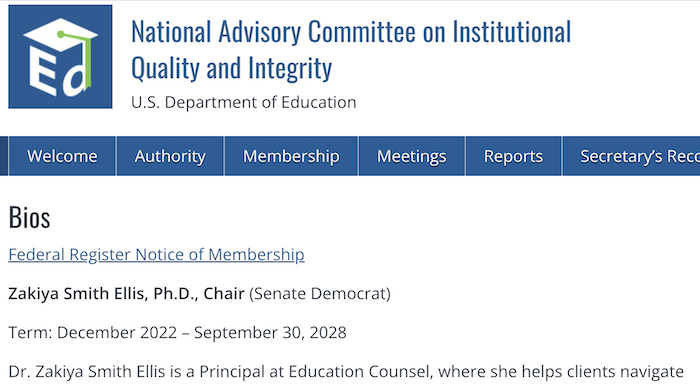Open the Welcome navigation tab
The width and height of the screenshot is (700, 389).
point(62,156)
